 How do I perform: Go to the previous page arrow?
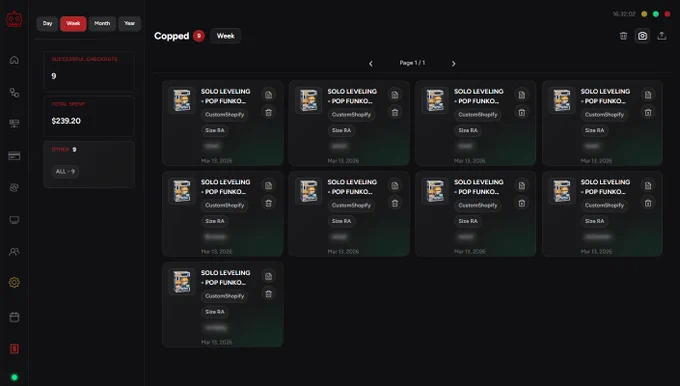371,64
